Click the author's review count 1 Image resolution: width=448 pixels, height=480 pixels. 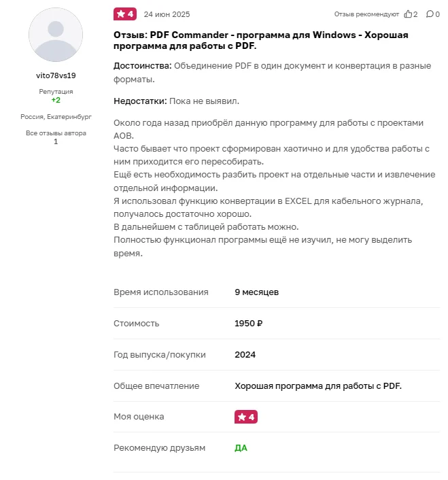click(x=56, y=141)
